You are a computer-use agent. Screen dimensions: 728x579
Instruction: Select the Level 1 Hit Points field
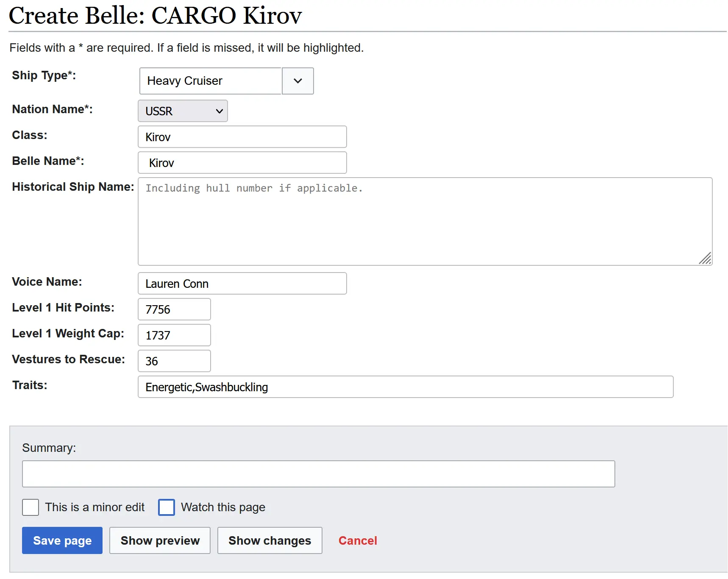(174, 309)
